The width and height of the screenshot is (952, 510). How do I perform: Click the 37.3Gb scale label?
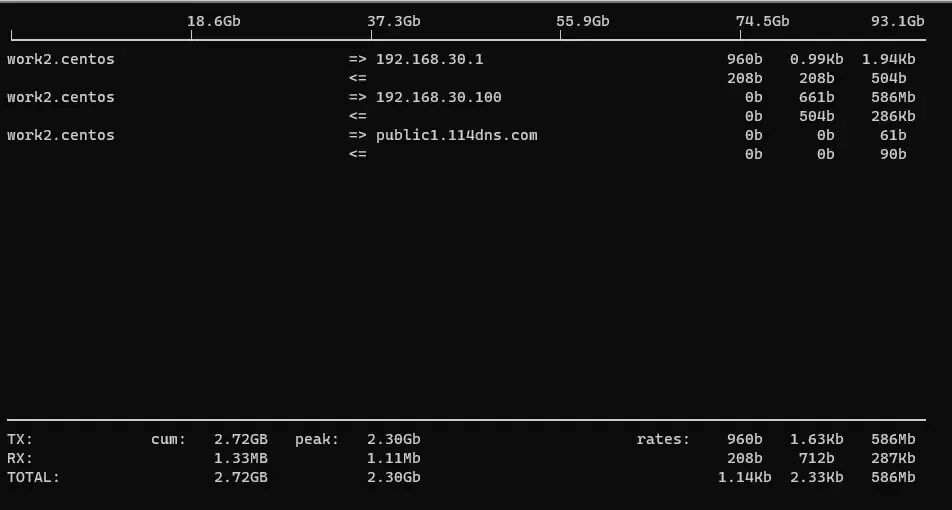tap(393, 21)
